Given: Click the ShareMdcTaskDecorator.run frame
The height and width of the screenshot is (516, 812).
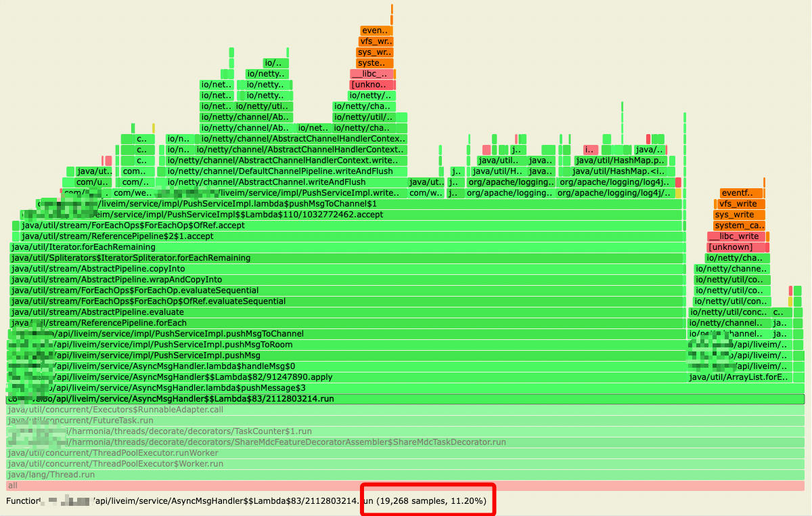Looking at the screenshot, I should coord(405,442).
